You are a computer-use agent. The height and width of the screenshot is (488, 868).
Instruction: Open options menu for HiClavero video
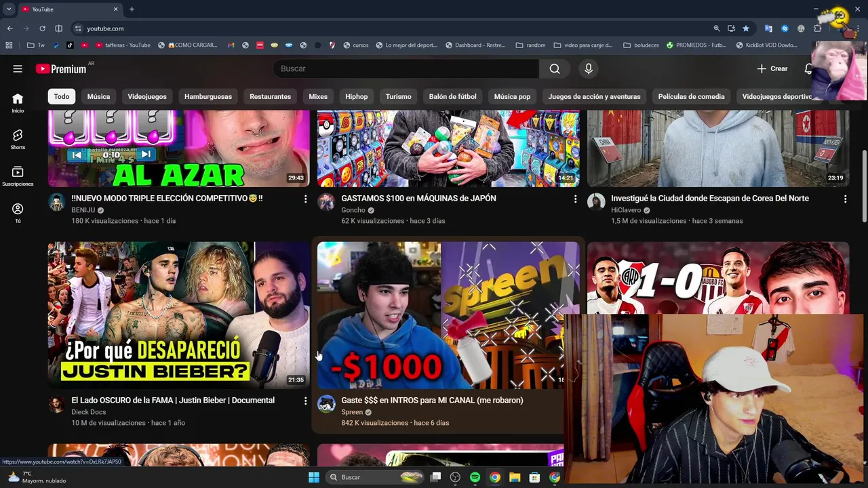[x=845, y=199]
